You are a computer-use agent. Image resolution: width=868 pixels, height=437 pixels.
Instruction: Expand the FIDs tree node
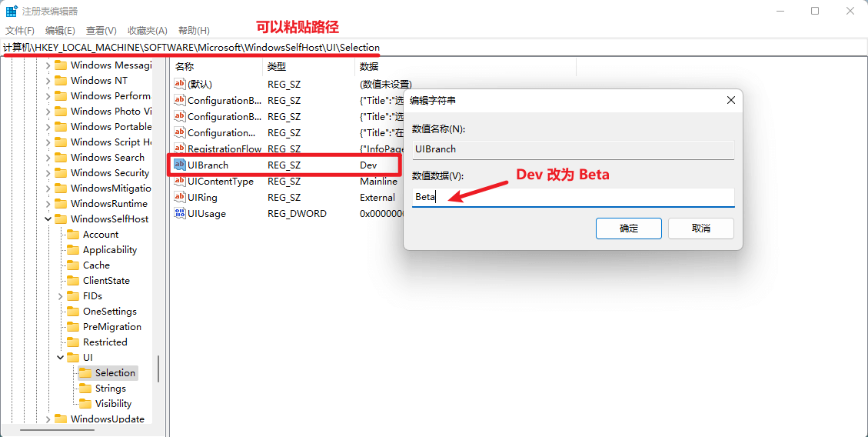click(x=61, y=296)
